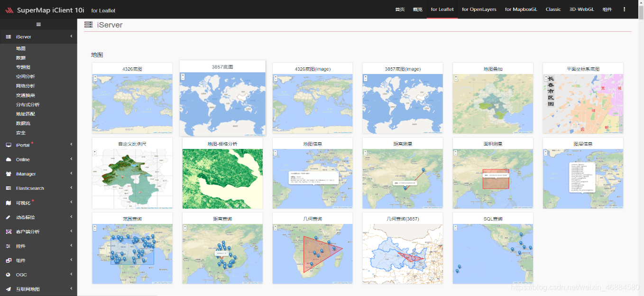Go to 分布式分析 in the sidebar
Image resolution: width=644 pixels, height=296 pixels.
pyautogui.click(x=28, y=105)
